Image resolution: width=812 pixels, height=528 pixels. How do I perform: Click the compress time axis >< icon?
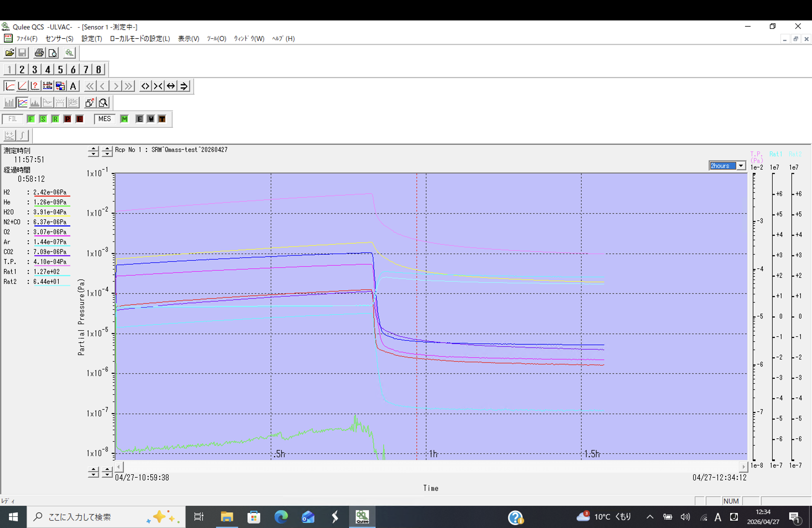tap(158, 86)
